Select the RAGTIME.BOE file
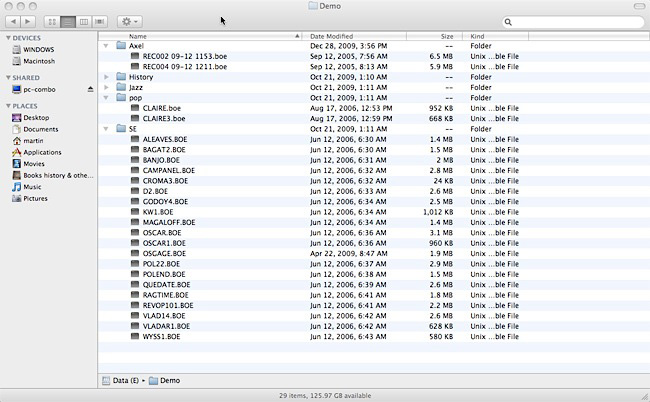 click(165, 295)
